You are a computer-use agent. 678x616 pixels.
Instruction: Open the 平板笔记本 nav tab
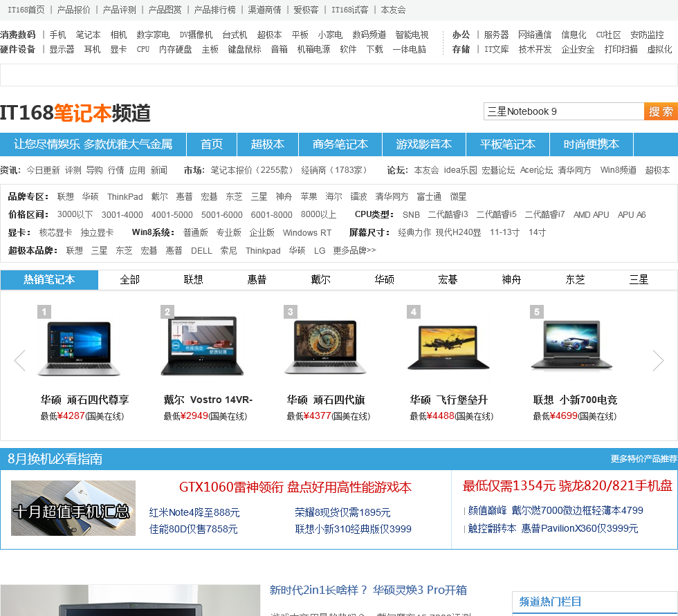click(508, 144)
